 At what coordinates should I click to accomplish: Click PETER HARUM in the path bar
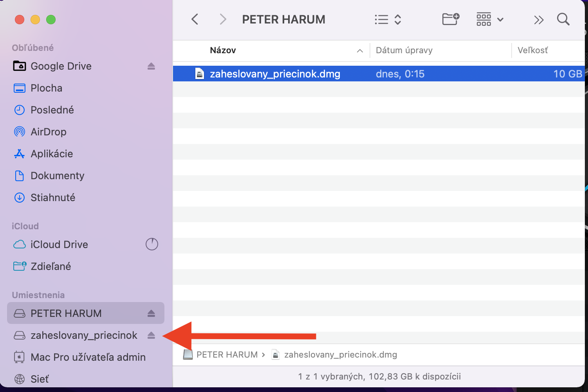227,355
